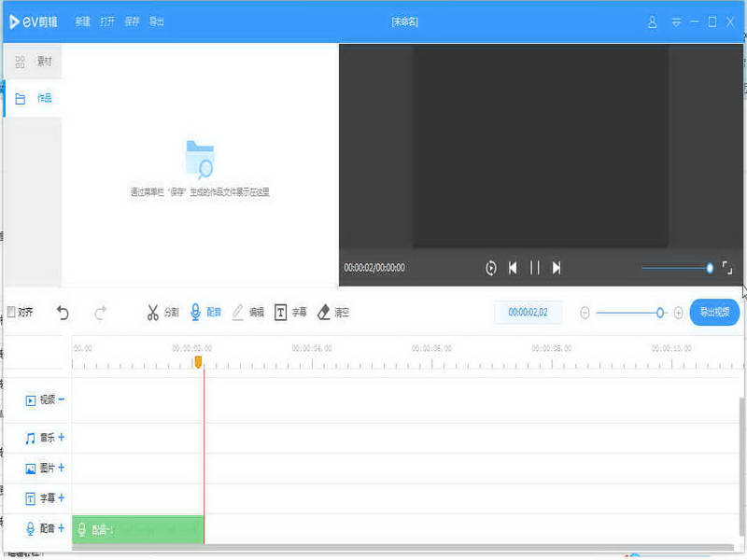Zoom out timeline with minus icon
This screenshot has height=560, width=747.
click(x=585, y=313)
